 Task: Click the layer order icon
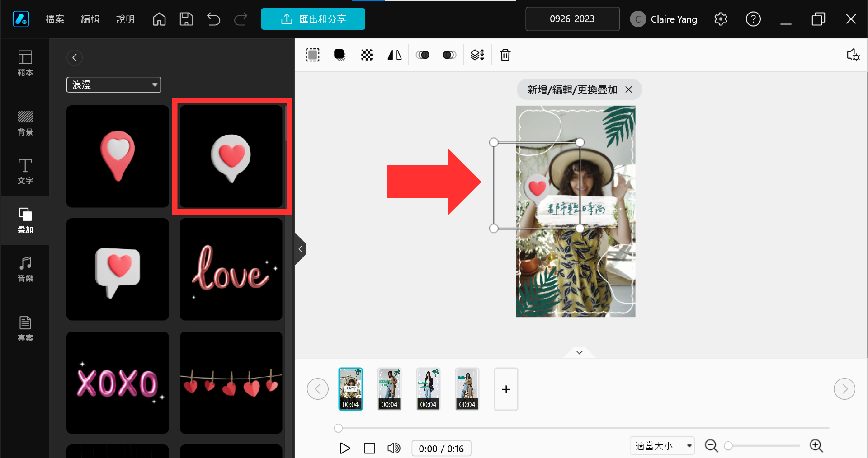(477, 55)
